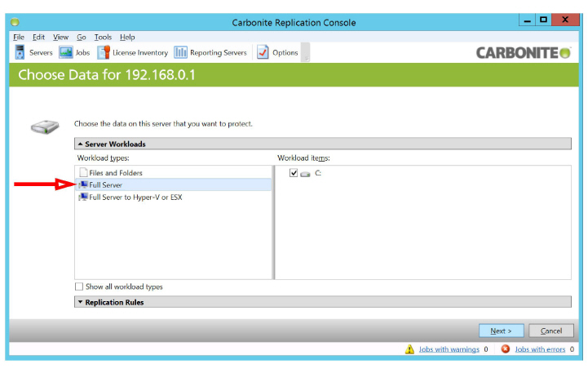Open the Help menu
The width and height of the screenshot is (588, 373).
pos(127,38)
